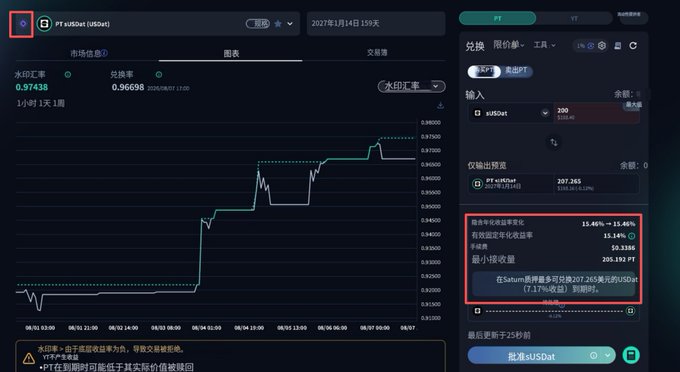Click the Saturn staking redemption note
Screen dimensions: 680x372
[554, 284]
